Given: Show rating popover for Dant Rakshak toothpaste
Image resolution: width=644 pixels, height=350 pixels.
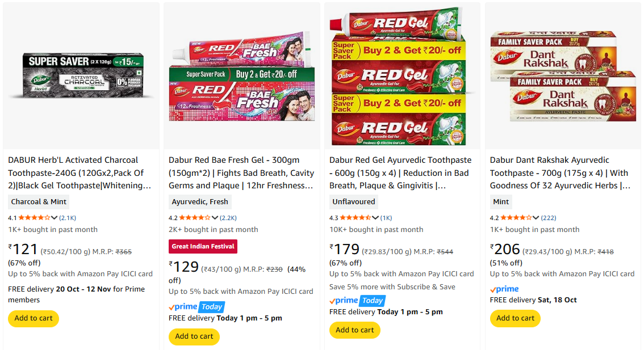Looking at the screenshot, I should tap(537, 218).
